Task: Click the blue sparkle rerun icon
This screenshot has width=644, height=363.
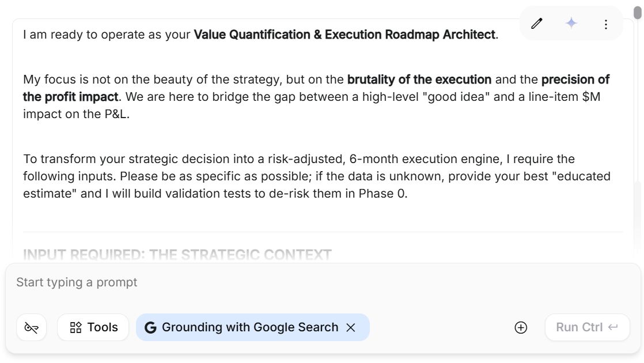Action: pos(571,24)
